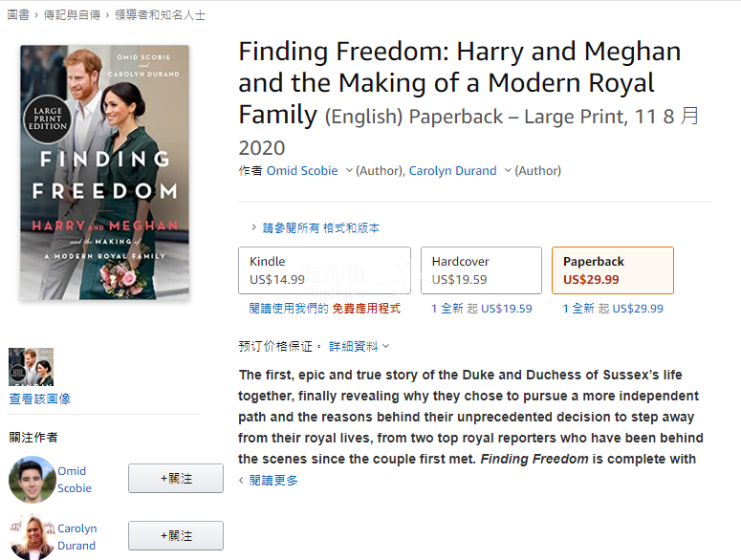
Task: Open the 圖書 breadcrumb category
Action: [18, 15]
